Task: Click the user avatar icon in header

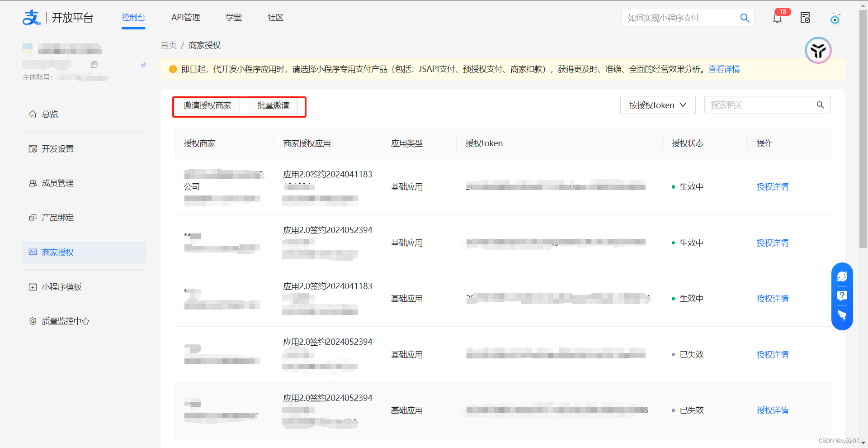Action: [x=835, y=18]
